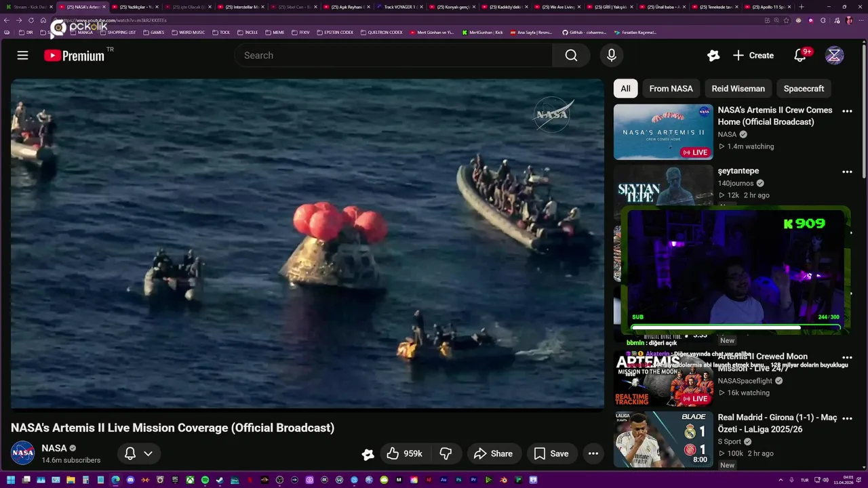Open the QUELTRON CODEX bookmarks folder
The image size is (868, 488).
pos(381,33)
